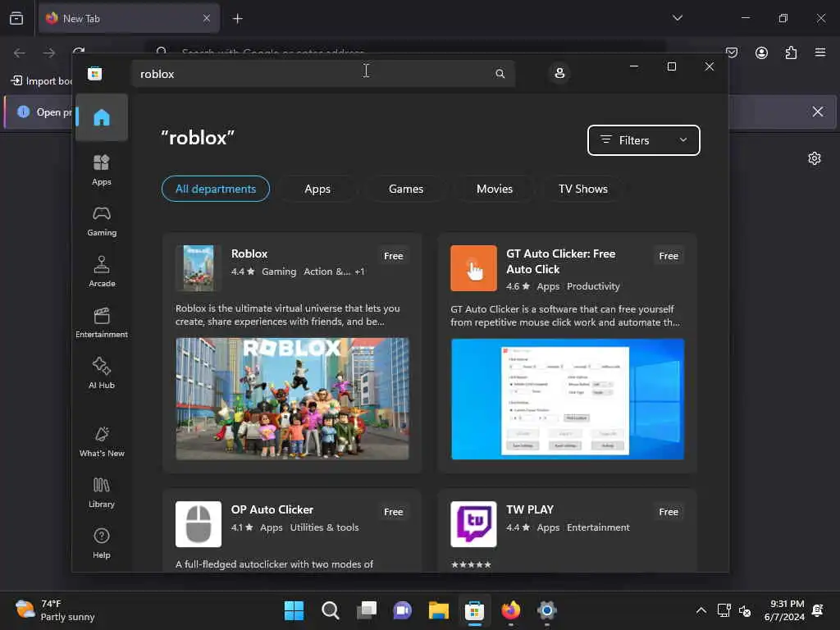The height and width of the screenshot is (630, 840).
Task: Open Arcade in the Store sidebar
Action: pos(101,272)
